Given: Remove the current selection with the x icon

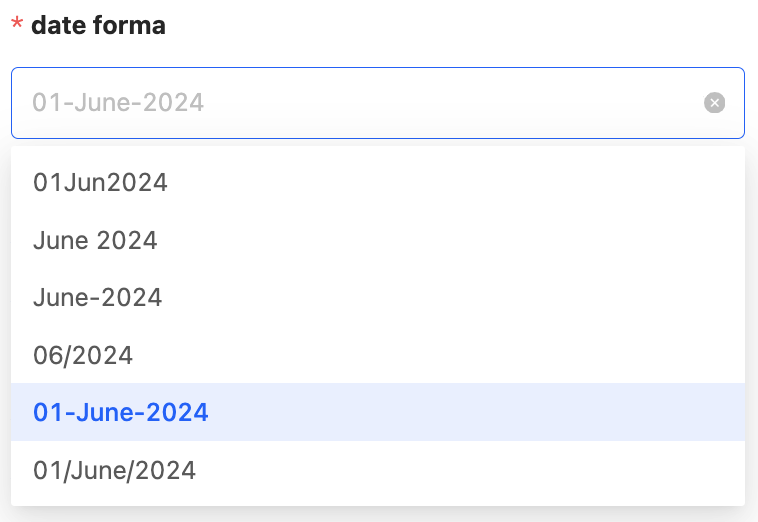Looking at the screenshot, I should [x=714, y=103].
